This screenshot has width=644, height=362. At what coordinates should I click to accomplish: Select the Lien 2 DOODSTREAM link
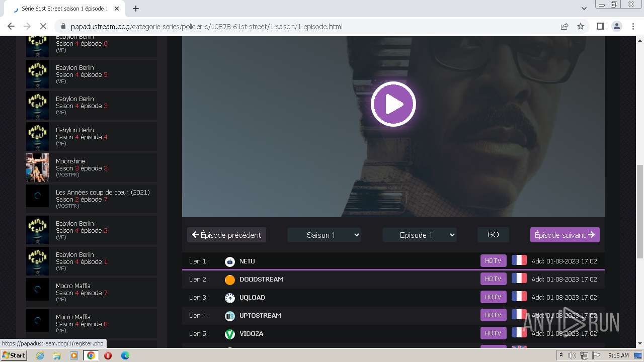tap(393, 280)
